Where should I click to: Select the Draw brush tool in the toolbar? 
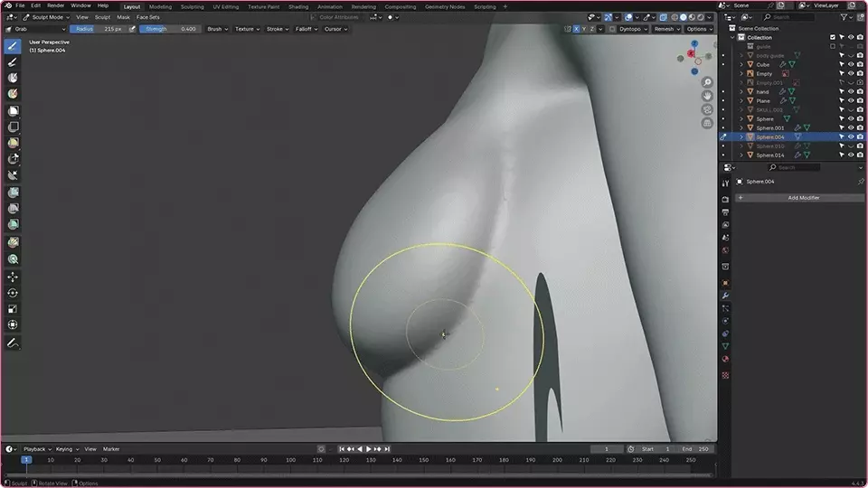coord(13,46)
